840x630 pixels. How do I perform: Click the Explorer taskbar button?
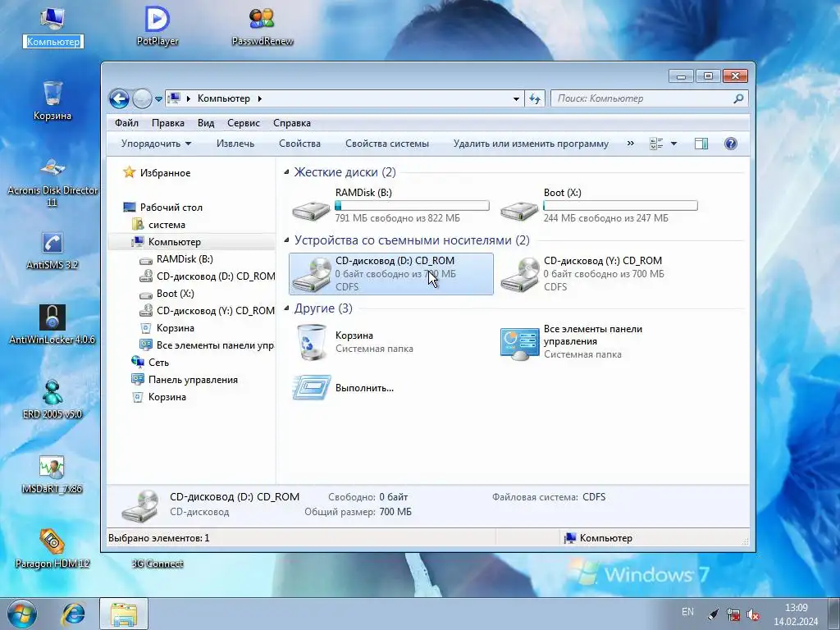124,614
